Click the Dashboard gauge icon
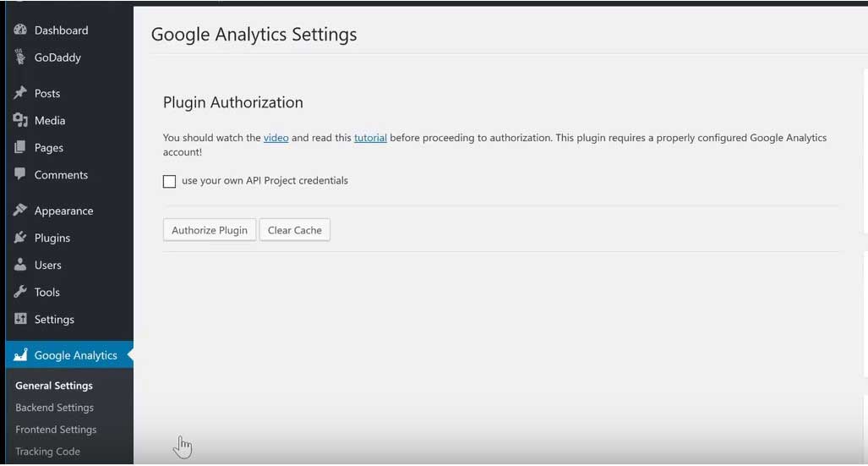The height and width of the screenshot is (466, 868). coord(20,30)
